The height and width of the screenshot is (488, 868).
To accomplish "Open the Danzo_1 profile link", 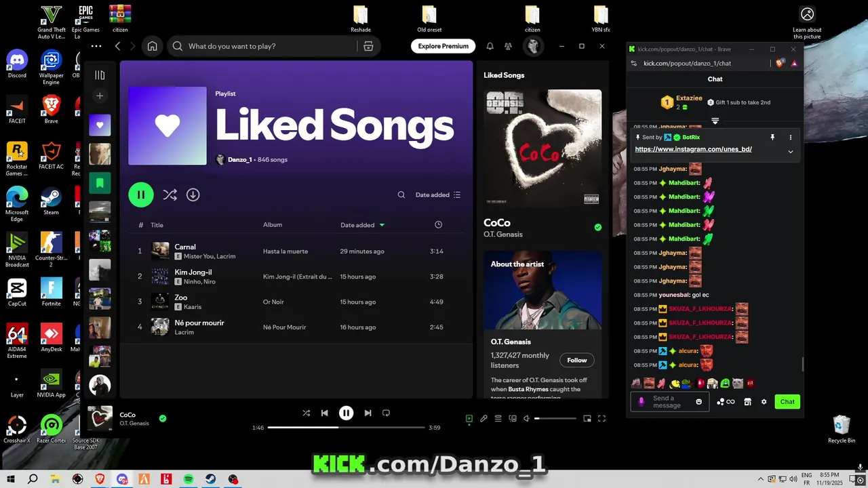I will click(x=240, y=160).
